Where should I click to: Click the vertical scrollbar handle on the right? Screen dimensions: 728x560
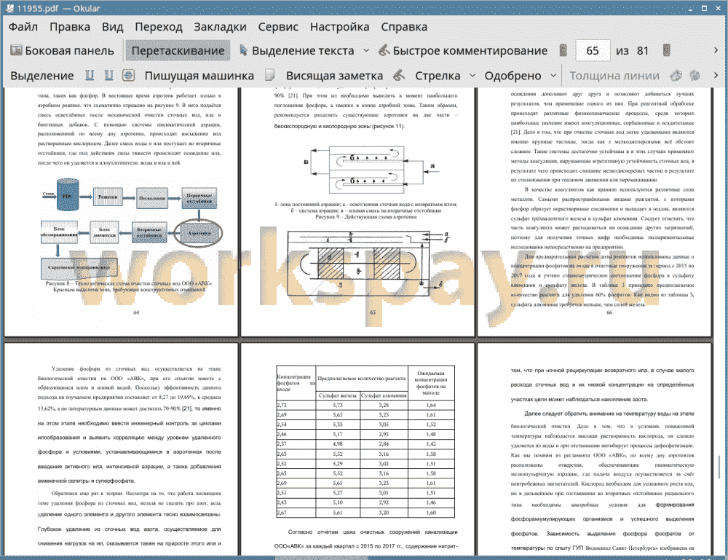719,467
